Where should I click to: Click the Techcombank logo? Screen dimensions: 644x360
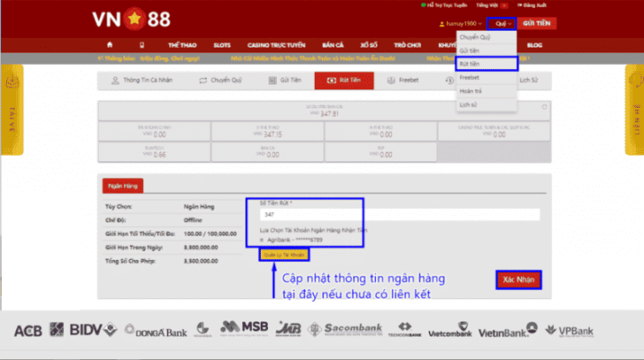click(x=405, y=329)
